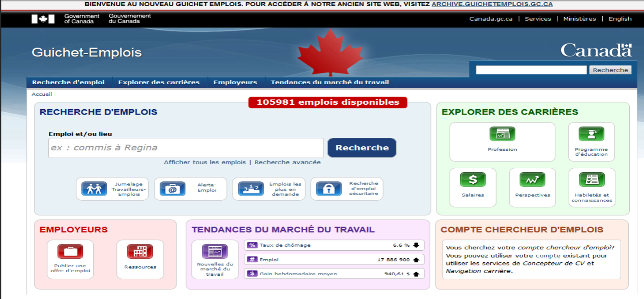This screenshot has width=644, height=299.
Task: Open the Recherche d'emploi menu
Action: click(68, 82)
